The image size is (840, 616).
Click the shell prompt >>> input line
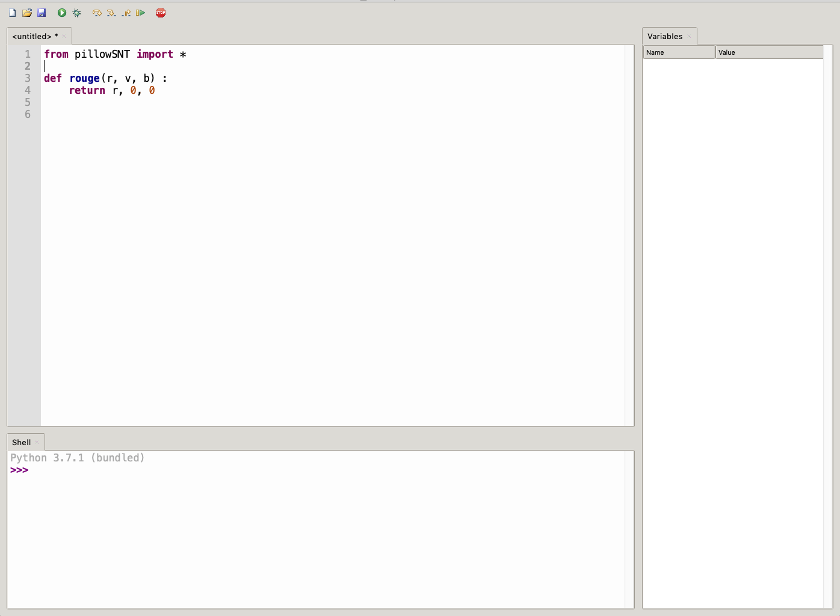point(316,470)
